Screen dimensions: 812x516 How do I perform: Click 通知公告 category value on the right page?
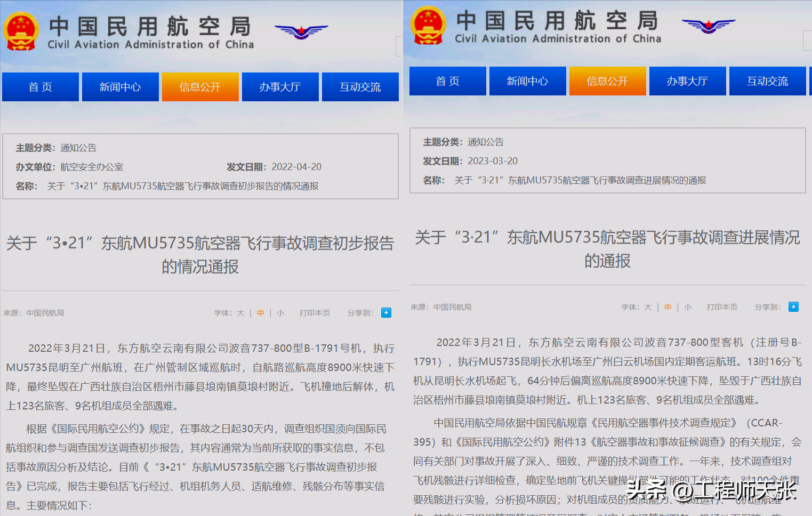[486, 142]
